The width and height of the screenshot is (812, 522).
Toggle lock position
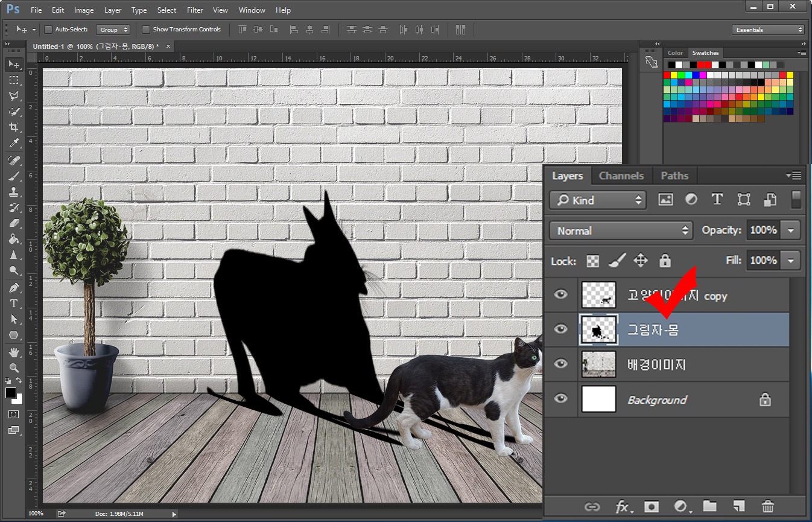641,261
